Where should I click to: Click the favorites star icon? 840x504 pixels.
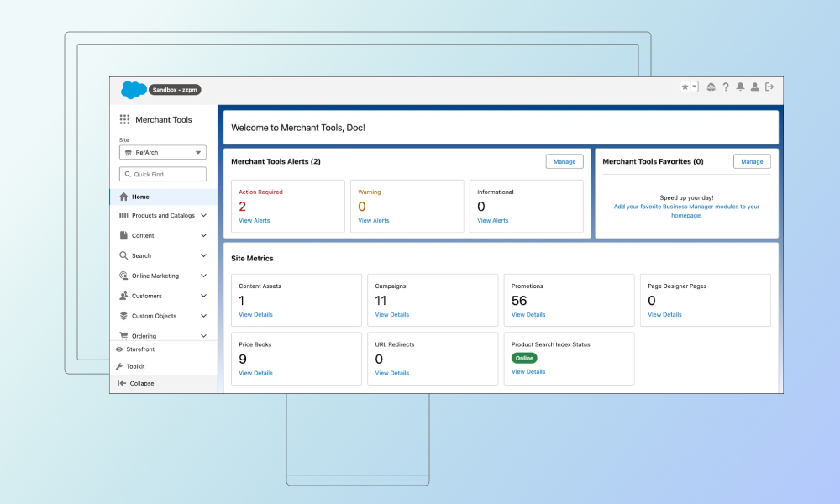tap(685, 86)
